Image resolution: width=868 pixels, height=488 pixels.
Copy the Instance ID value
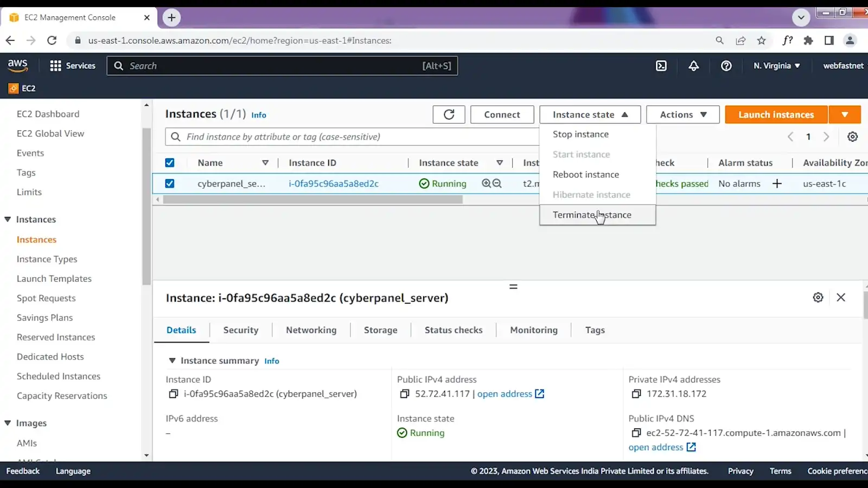[x=173, y=394]
